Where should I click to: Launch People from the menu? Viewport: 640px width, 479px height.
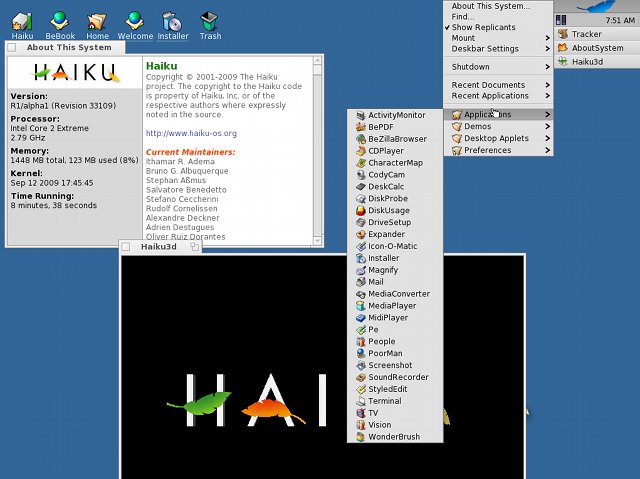click(395, 341)
